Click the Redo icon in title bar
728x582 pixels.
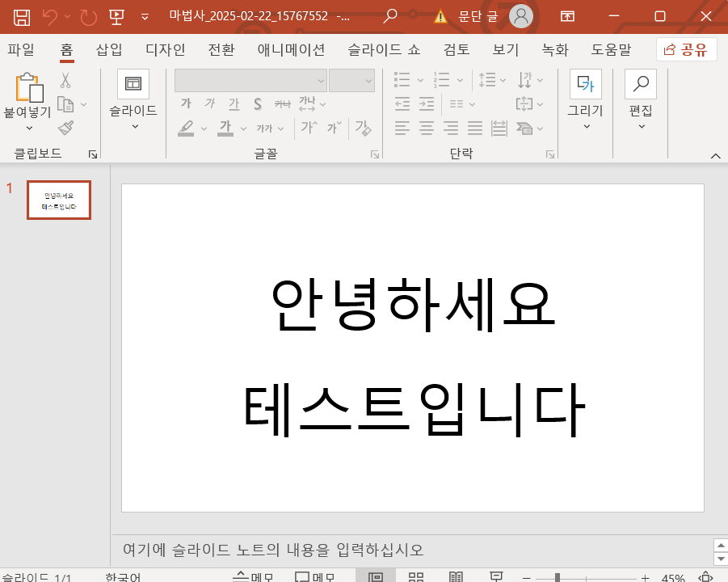click(x=88, y=17)
